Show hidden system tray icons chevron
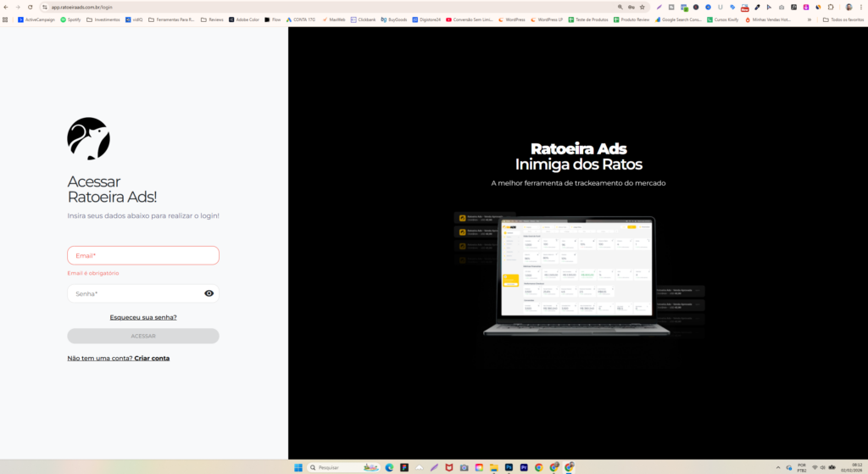Image resolution: width=868 pixels, height=474 pixels. tap(778, 467)
